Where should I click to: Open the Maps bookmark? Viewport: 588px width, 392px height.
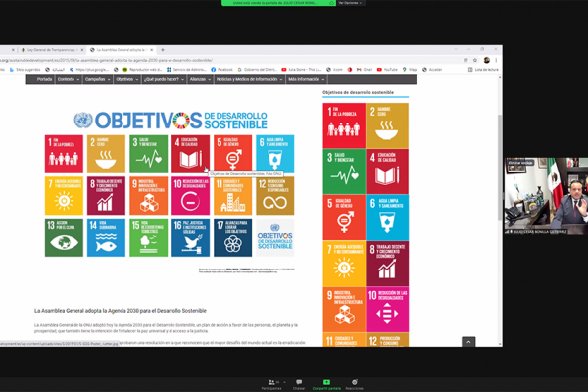pyautogui.click(x=410, y=70)
